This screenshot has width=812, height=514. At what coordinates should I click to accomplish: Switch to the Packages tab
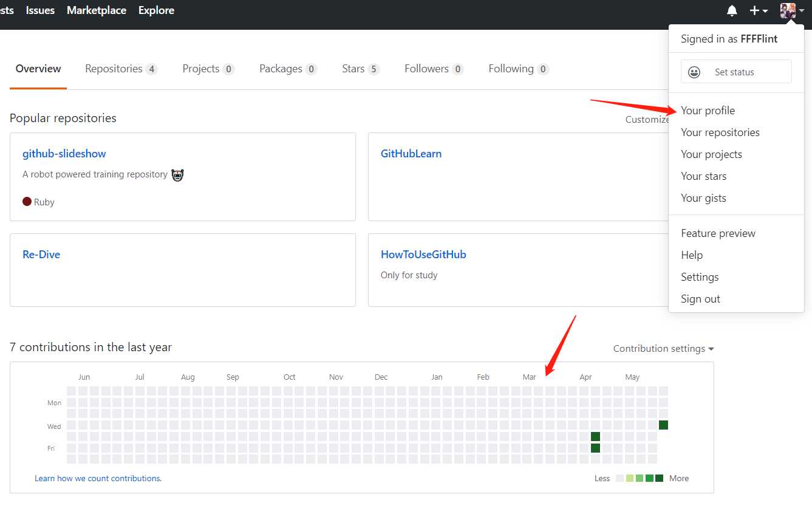pyautogui.click(x=288, y=69)
